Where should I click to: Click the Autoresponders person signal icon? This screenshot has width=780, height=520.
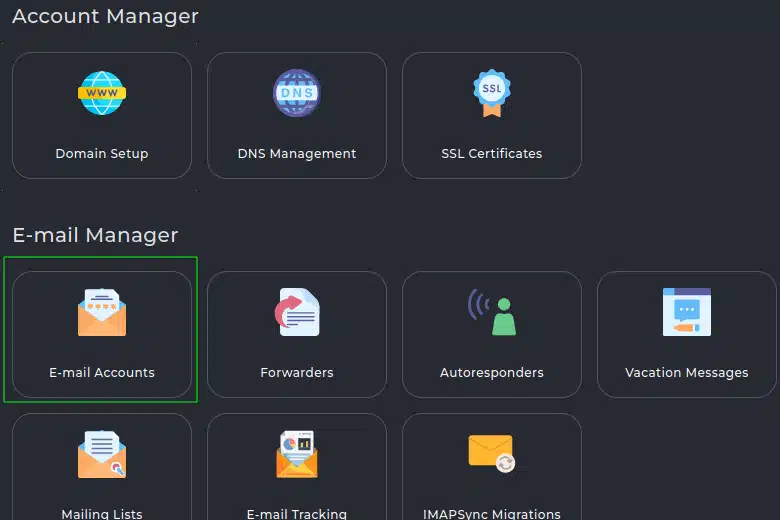(492, 312)
